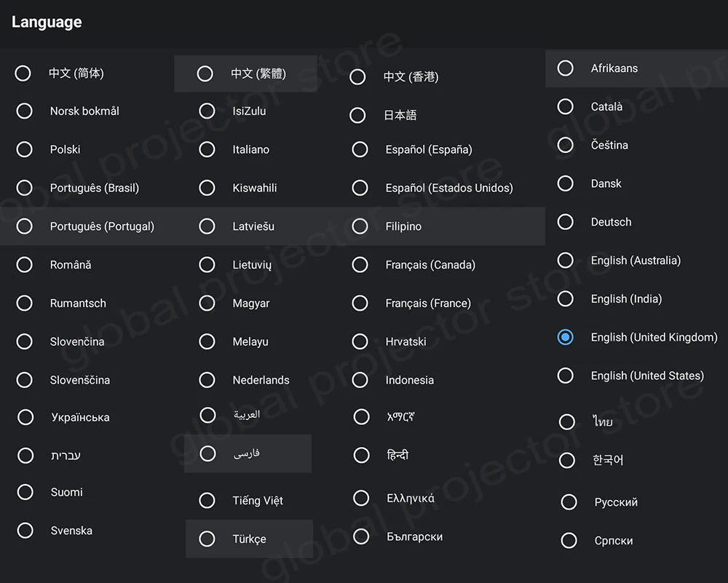Select the Filipino radio button
The width and height of the screenshot is (728, 583).
coord(360,226)
